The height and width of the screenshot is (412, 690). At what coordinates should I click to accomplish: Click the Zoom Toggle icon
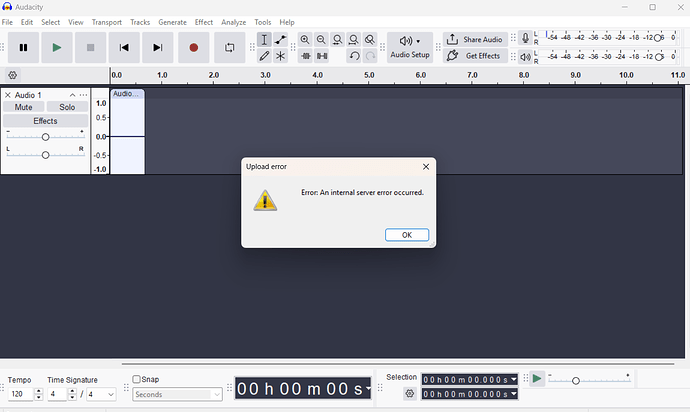370,40
